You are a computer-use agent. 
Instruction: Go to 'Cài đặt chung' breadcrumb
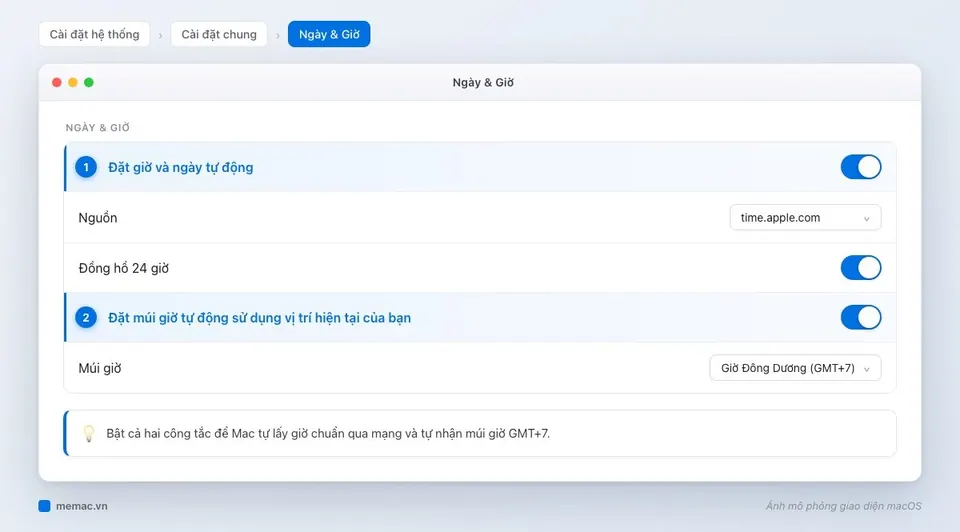[219, 34]
